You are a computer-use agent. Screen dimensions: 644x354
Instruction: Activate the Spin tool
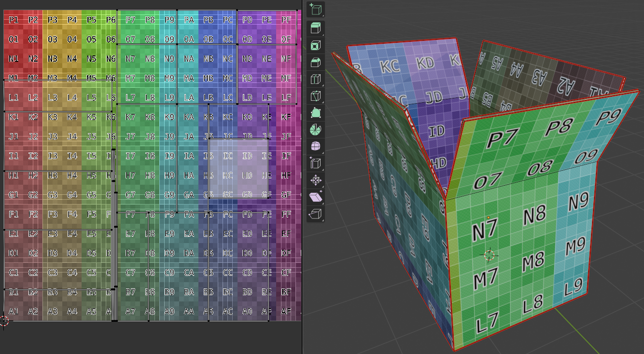tap(315, 130)
